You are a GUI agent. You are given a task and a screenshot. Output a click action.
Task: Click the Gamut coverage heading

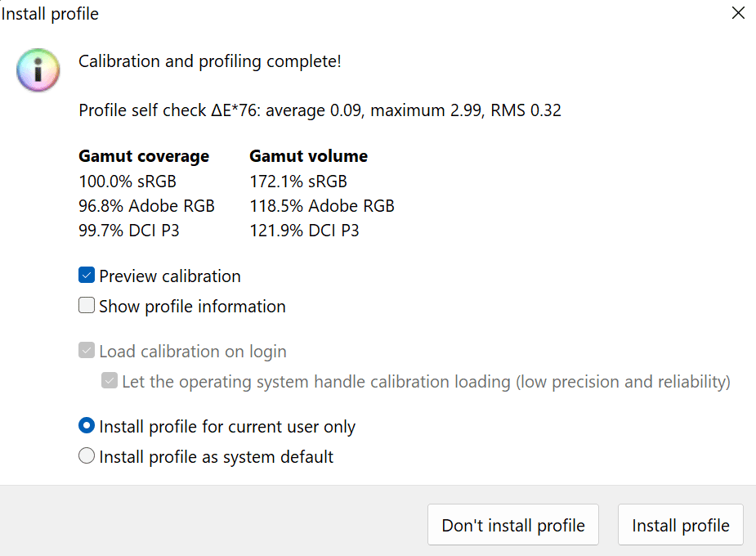coord(144,156)
